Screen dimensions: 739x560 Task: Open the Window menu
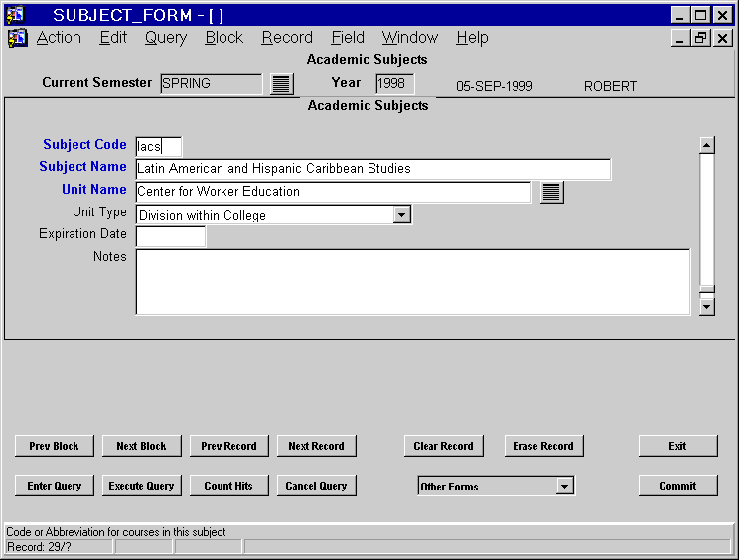point(410,37)
